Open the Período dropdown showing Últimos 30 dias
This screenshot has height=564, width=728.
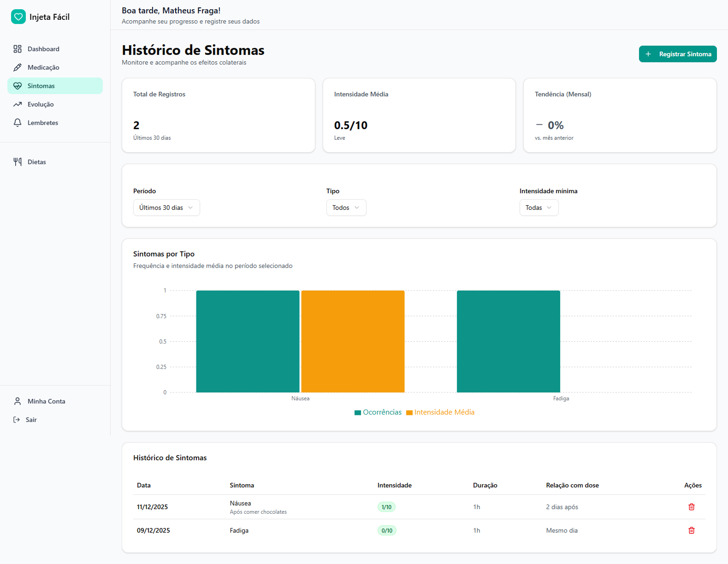[166, 208]
